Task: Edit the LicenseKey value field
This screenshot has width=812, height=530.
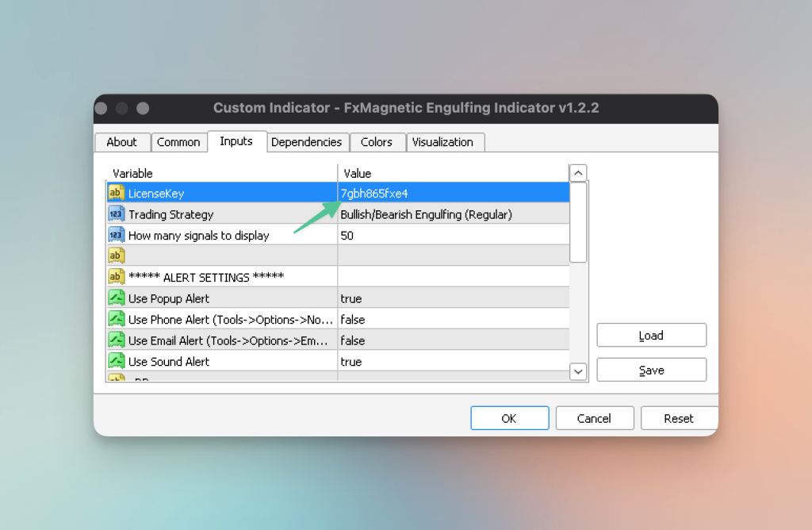Action: pyautogui.click(x=453, y=193)
